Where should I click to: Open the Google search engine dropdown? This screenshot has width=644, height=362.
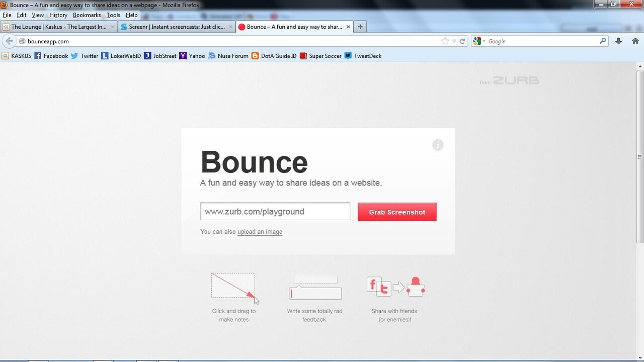pos(479,41)
